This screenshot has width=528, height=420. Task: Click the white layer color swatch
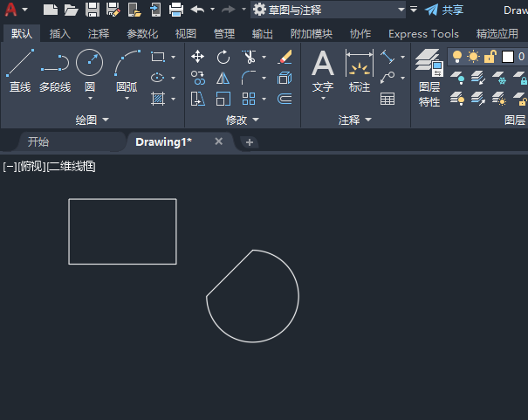507,57
